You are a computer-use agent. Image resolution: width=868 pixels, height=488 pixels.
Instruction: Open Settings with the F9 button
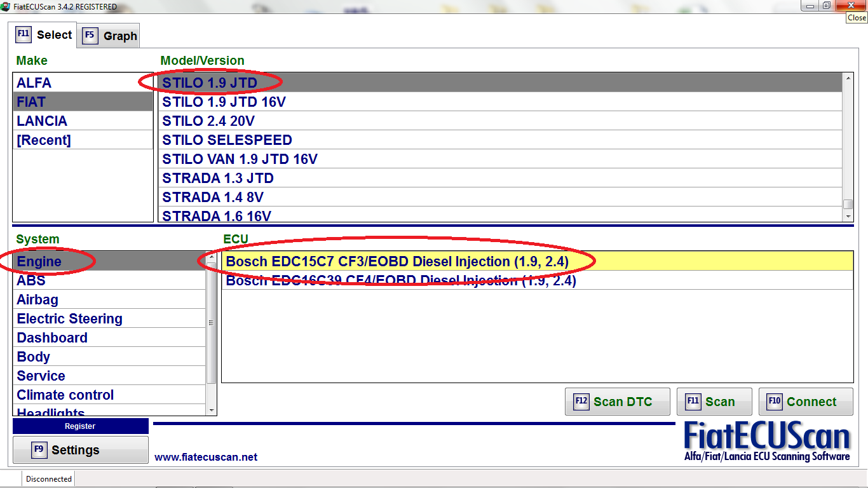click(81, 450)
